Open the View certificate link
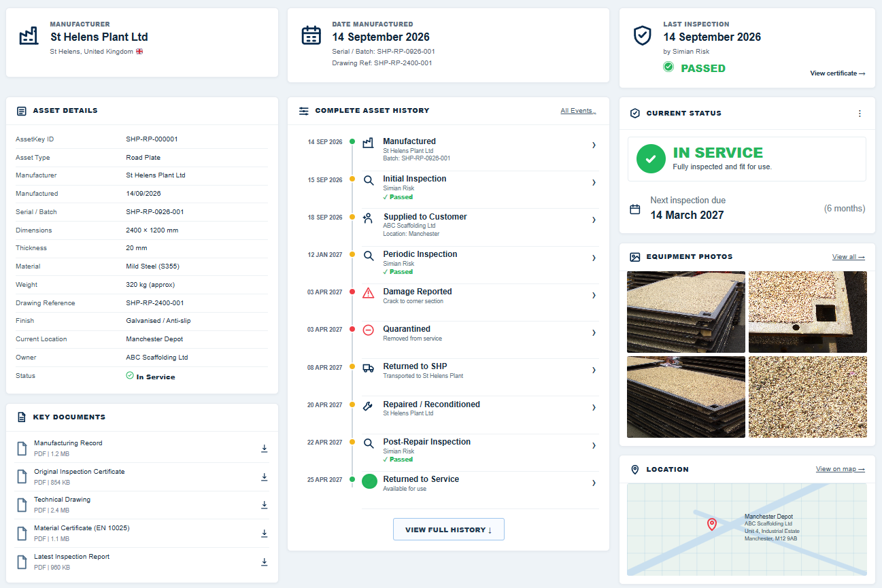 coord(838,73)
